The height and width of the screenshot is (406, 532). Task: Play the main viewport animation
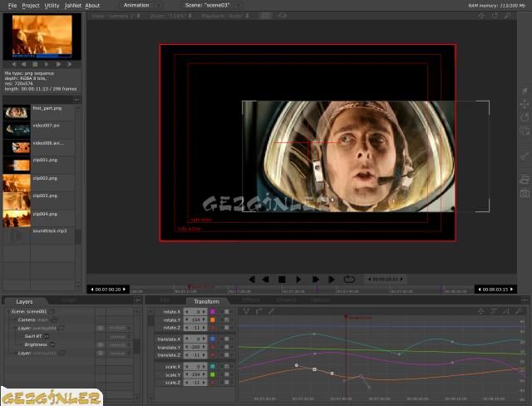(298, 280)
